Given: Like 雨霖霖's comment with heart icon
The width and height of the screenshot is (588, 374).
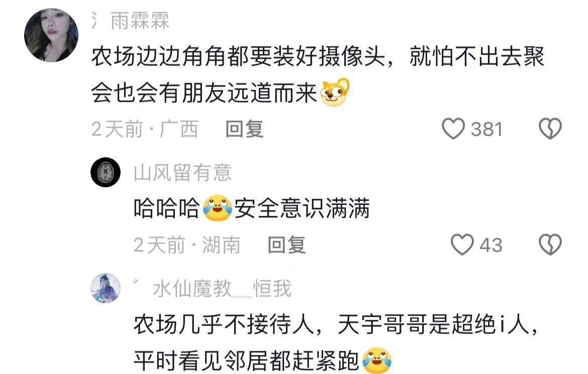Looking at the screenshot, I should tap(453, 129).
